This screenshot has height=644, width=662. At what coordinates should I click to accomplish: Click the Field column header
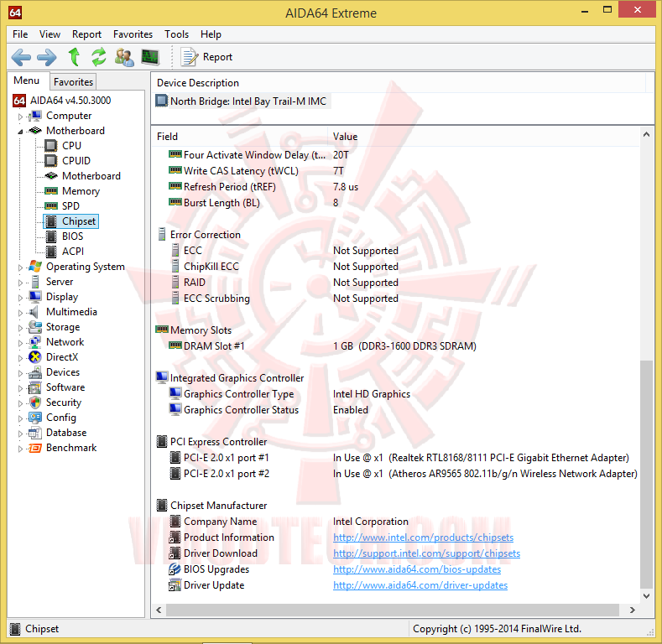click(240, 137)
